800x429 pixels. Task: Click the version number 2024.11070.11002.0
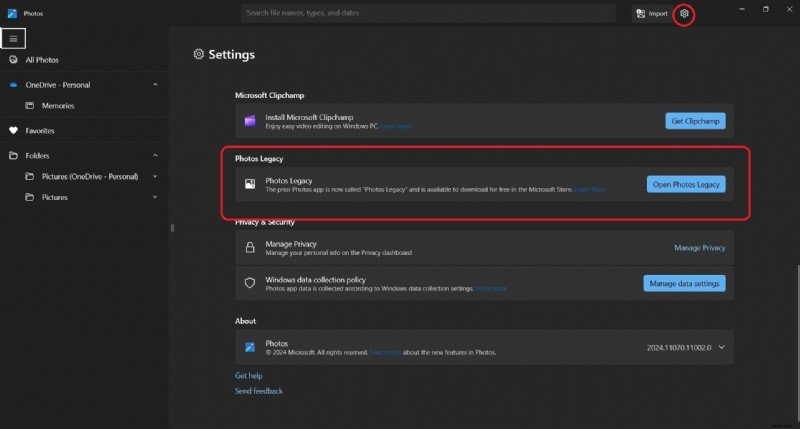679,347
